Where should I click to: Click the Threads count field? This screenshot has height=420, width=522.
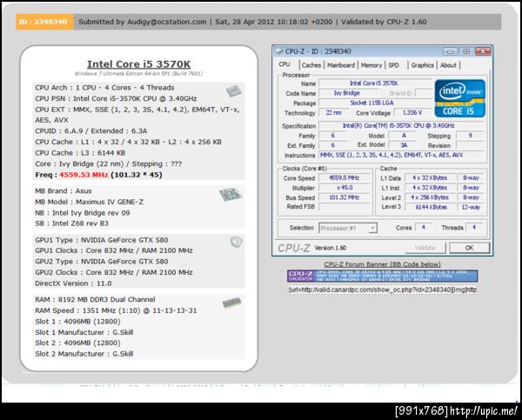point(474,227)
